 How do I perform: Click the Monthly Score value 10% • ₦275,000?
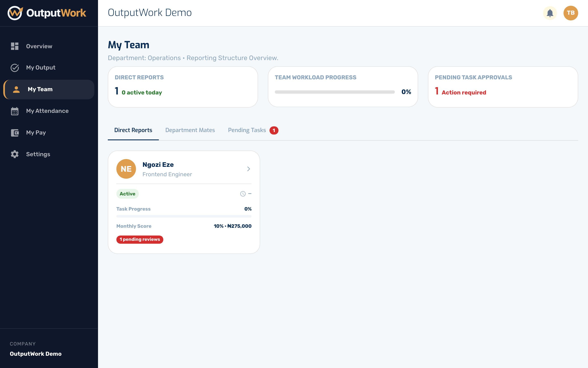click(233, 226)
